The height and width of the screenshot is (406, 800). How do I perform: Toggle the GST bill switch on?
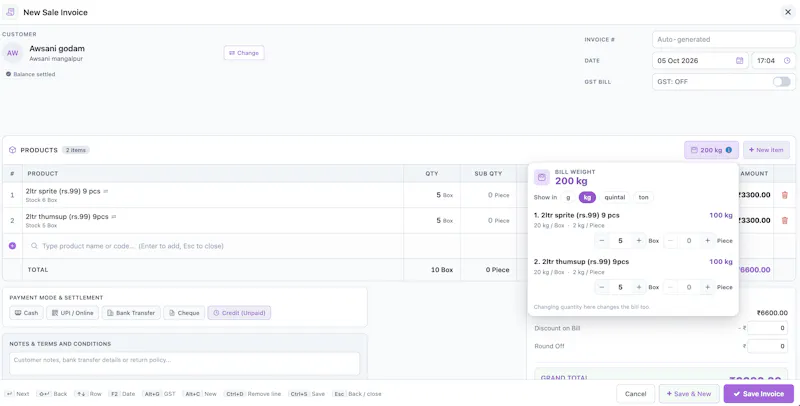781,82
